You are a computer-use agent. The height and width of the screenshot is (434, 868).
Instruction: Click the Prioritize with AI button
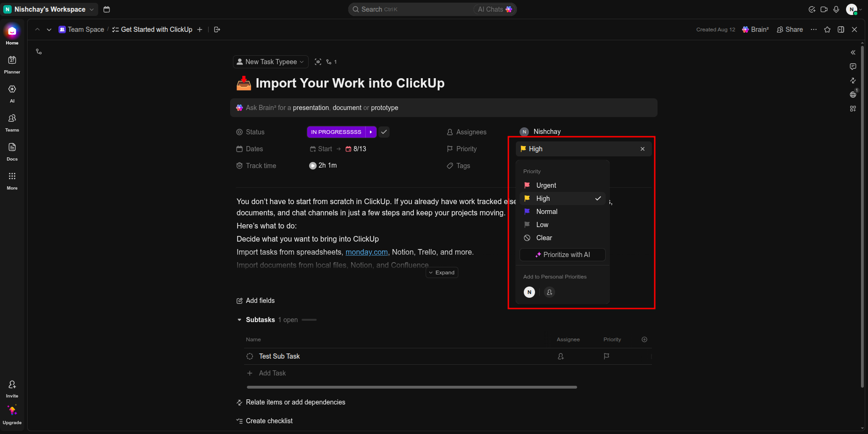coord(563,255)
